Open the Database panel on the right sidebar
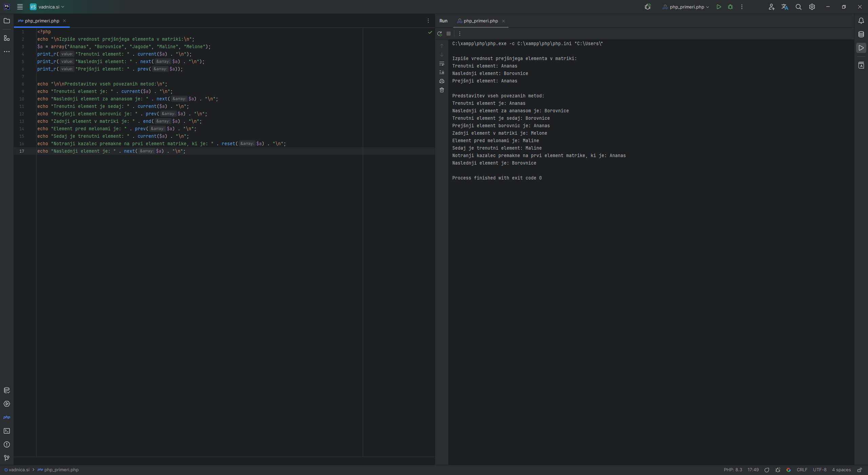 pyautogui.click(x=861, y=34)
